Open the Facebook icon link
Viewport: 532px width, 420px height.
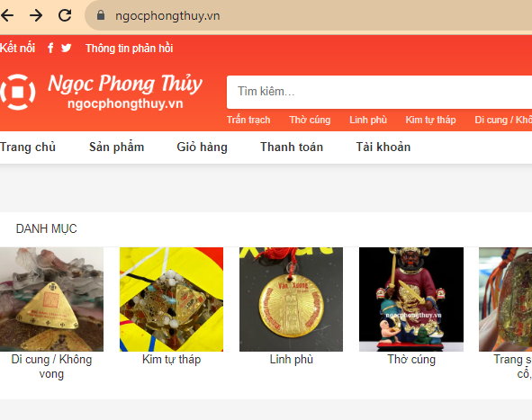(x=50, y=49)
